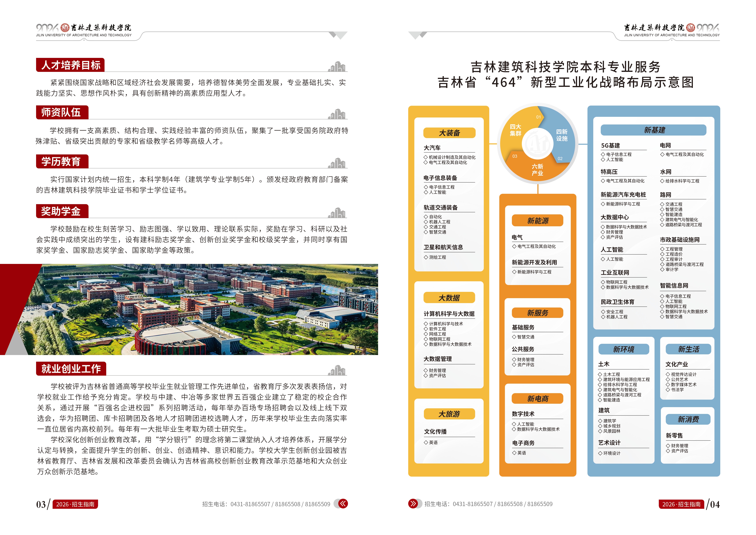
Task: Click the 新环境 category pill
Action: [624, 349]
